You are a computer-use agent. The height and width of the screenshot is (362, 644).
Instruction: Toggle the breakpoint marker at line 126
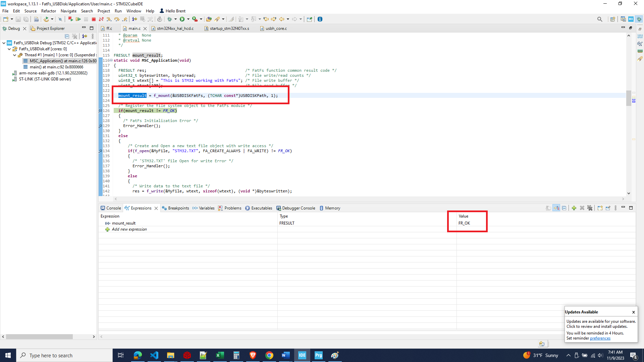[x=100, y=111]
